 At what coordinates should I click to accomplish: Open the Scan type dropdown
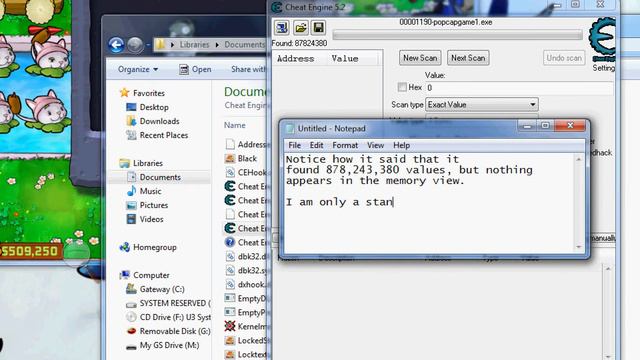(x=482, y=104)
